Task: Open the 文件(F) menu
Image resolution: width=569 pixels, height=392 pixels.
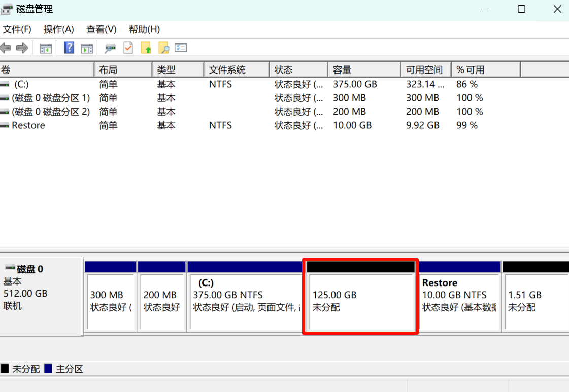Action: pos(17,29)
